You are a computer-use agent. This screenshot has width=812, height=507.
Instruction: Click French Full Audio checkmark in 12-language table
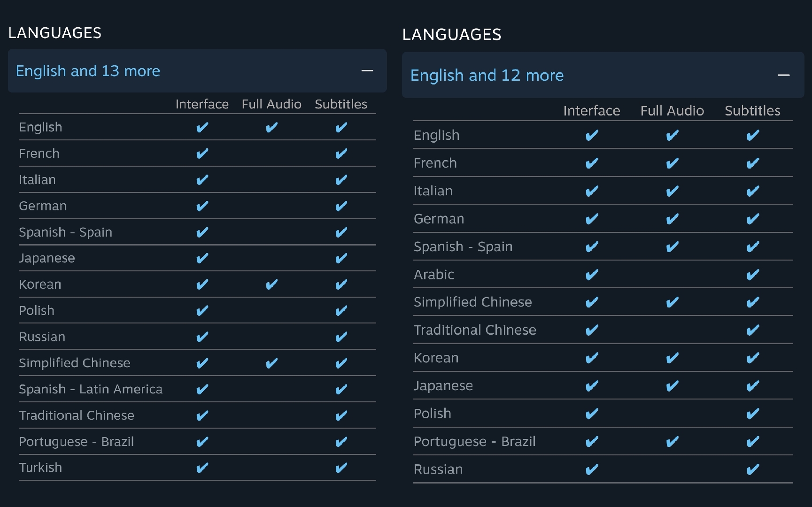(672, 163)
